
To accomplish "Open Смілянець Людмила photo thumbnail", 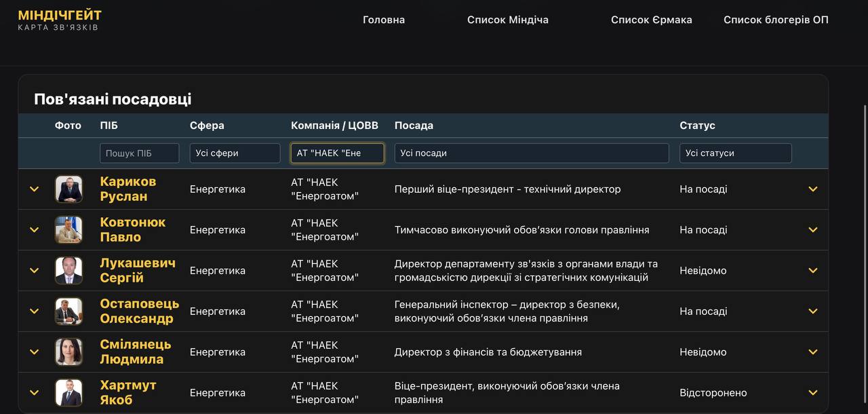I will tap(68, 352).
